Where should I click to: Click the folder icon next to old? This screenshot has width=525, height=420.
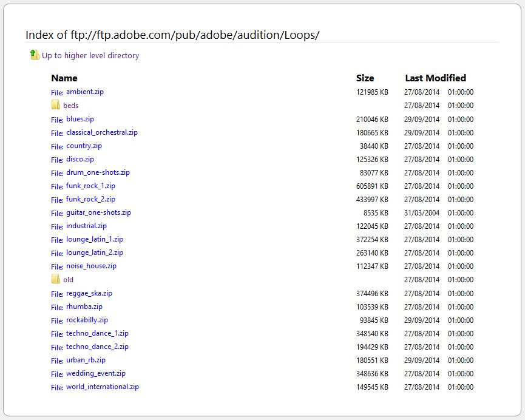[x=55, y=280]
